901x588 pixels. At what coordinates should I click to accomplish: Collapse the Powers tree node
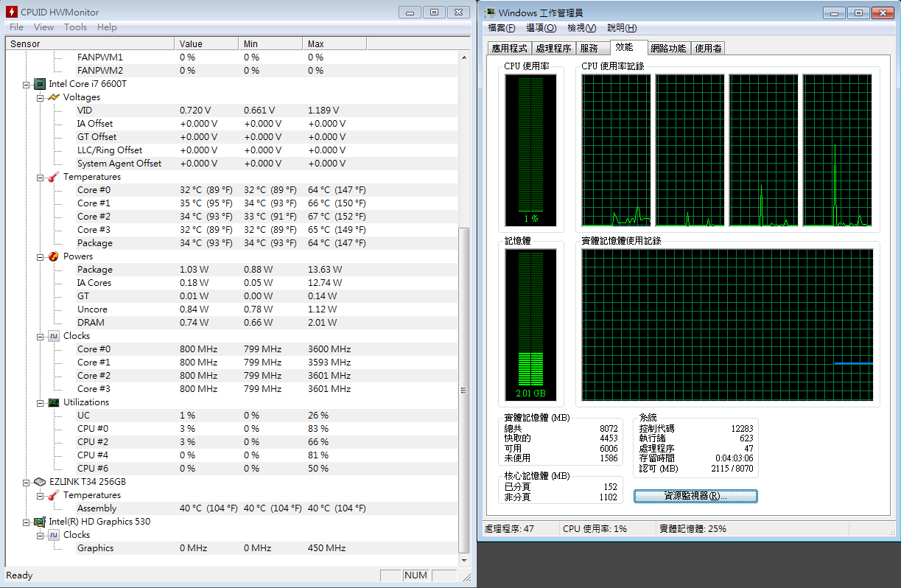click(41, 256)
